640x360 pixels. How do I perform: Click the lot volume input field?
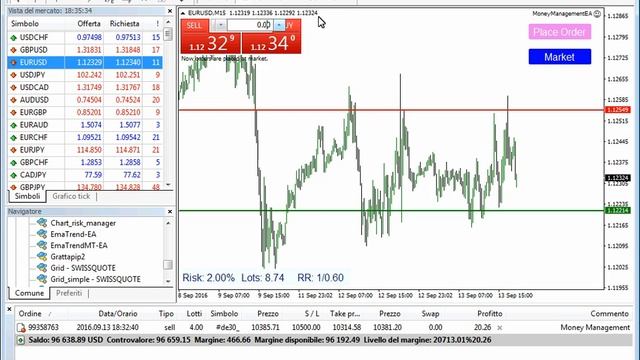click(x=249, y=25)
